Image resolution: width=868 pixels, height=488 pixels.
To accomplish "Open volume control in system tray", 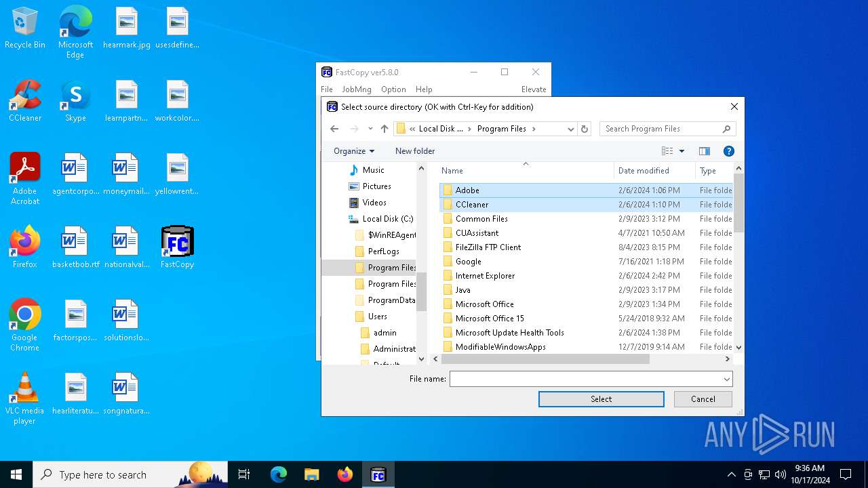I will (x=781, y=474).
